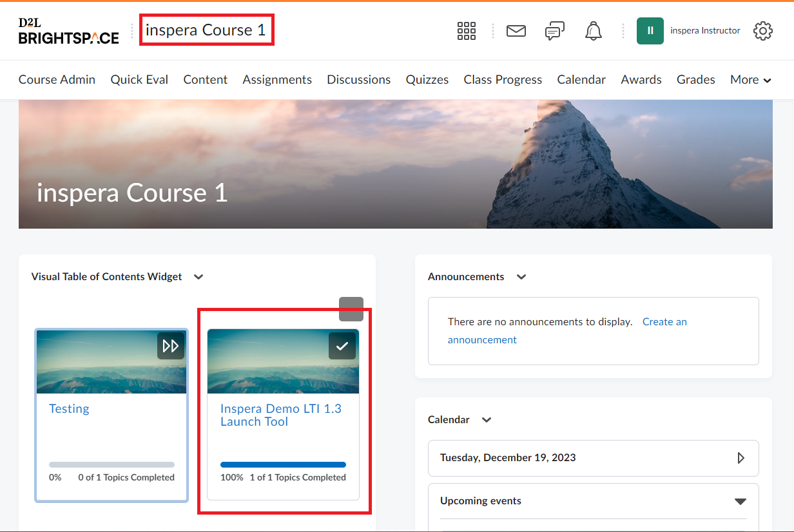Open Inspera Demo LTI 1.3 Launch Tool link
Image resolution: width=794 pixels, height=532 pixels.
[x=281, y=415]
